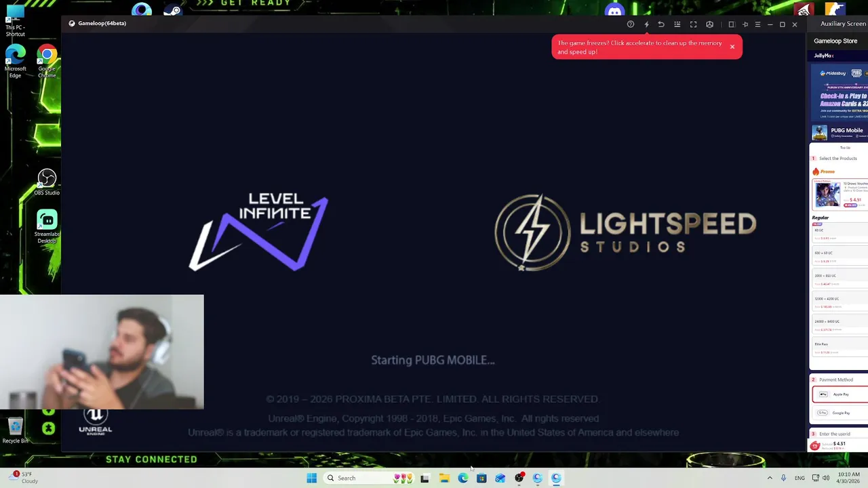Choose the Elite Pass product option
868x488 pixels.
coord(840,348)
